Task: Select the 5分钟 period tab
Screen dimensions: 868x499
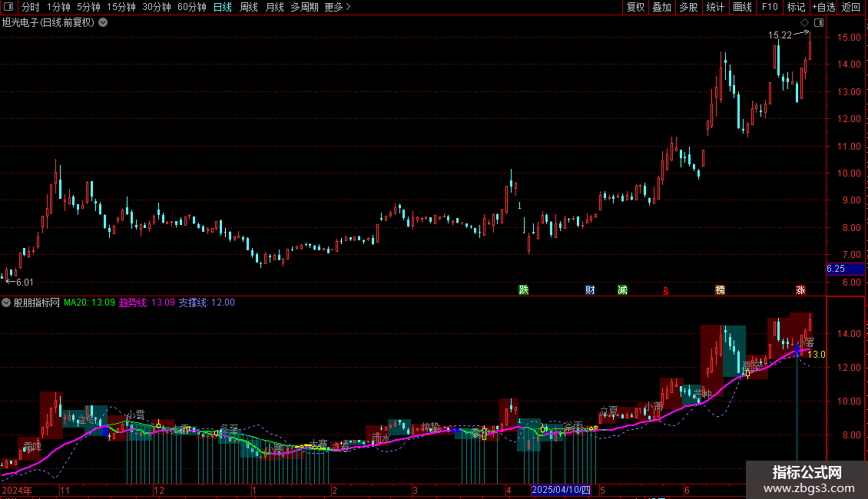Action: pyautogui.click(x=88, y=7)
